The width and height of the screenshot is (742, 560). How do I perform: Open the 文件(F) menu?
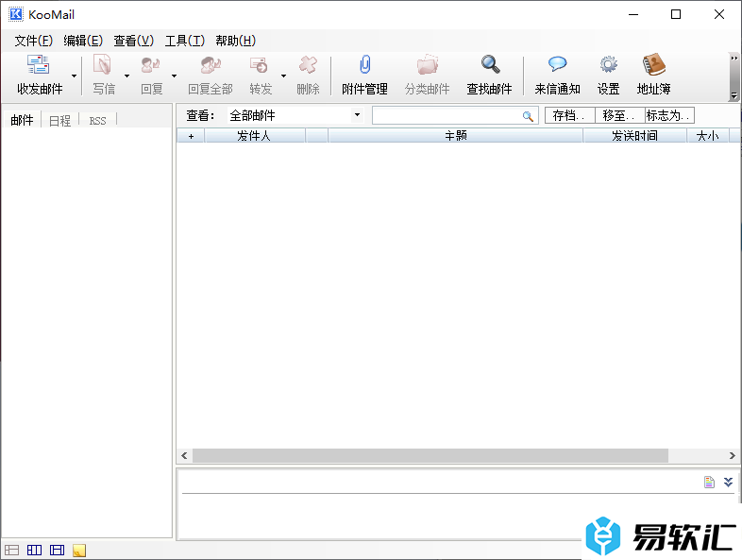(34, 41)
